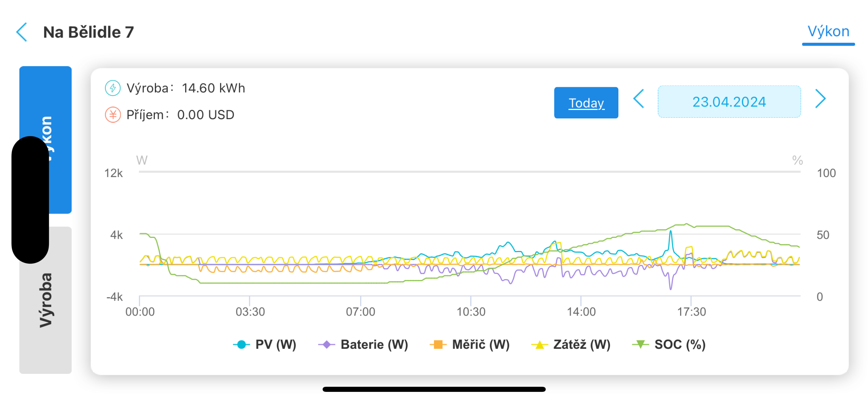Viewport: 868px width, 400px height.
Task: Click the PV legend cyan circle marker
Action: 241,344
